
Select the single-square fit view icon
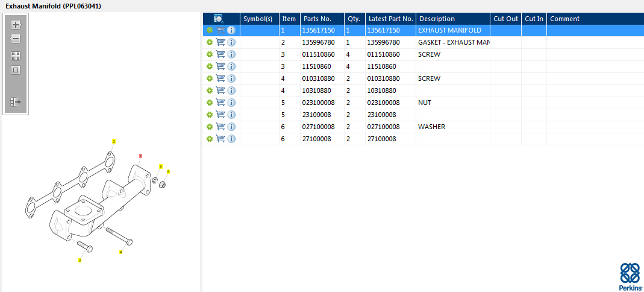(x=16, y=70)
